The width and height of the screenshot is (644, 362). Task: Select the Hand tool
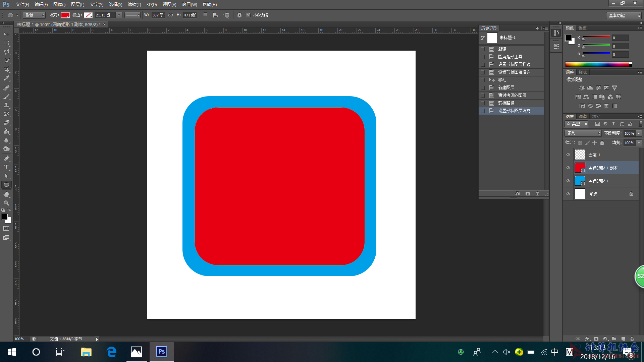click(x=6, y=194)
